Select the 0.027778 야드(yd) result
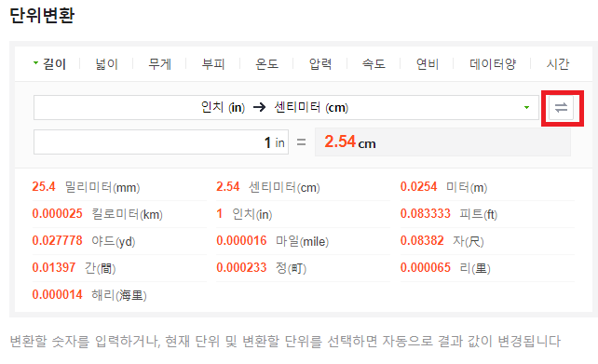The image size is (598, 364). pos(84,241)
